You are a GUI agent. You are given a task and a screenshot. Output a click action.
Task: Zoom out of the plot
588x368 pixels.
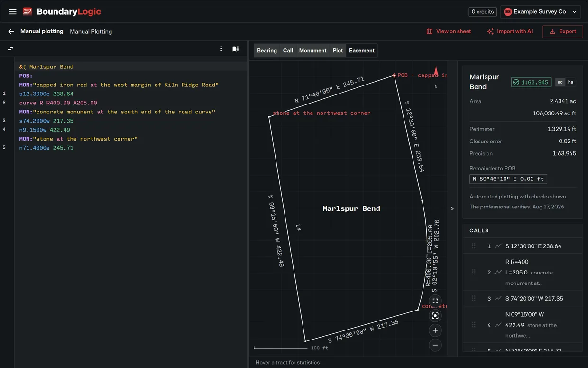435,345
